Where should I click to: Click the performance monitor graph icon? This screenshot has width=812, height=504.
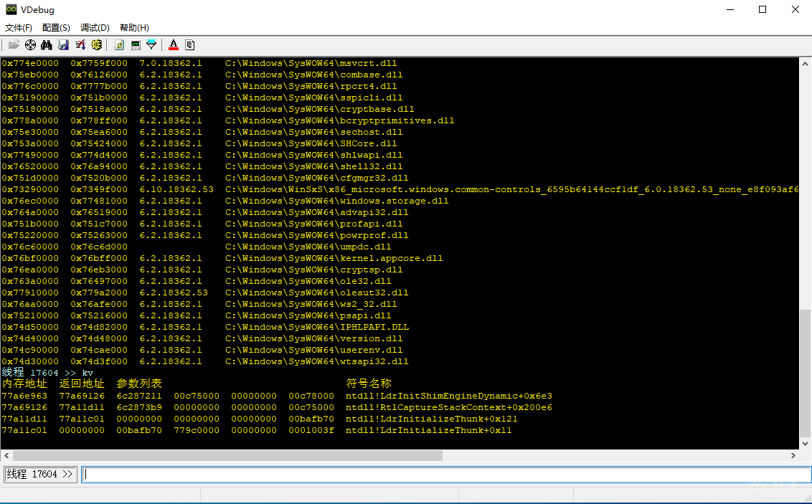(x=135, y=45)
